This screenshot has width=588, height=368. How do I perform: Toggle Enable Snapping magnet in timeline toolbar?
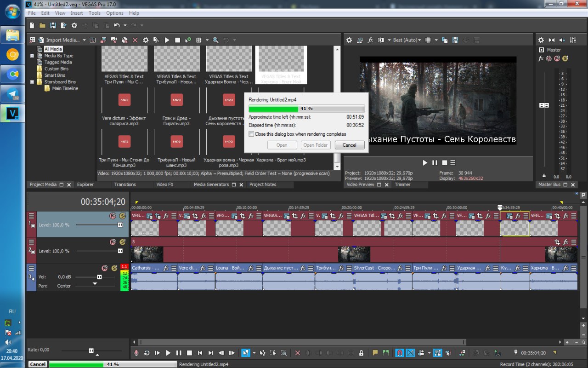tap(400, 353)
